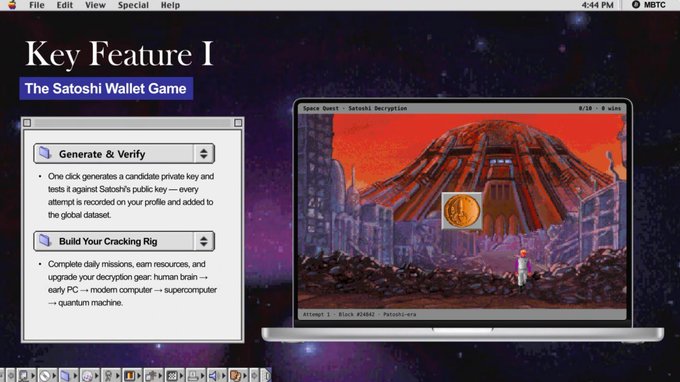Screen dimensions: 680x382
Task: Click the blue folder icon in control strip
Action: pyautogui.click(x=65, y=375)
